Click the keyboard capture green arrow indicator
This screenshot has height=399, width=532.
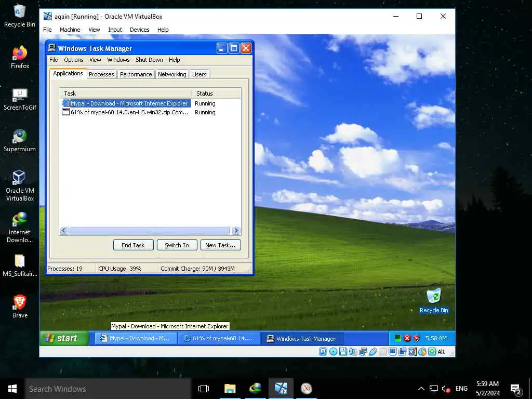point(432,352)
